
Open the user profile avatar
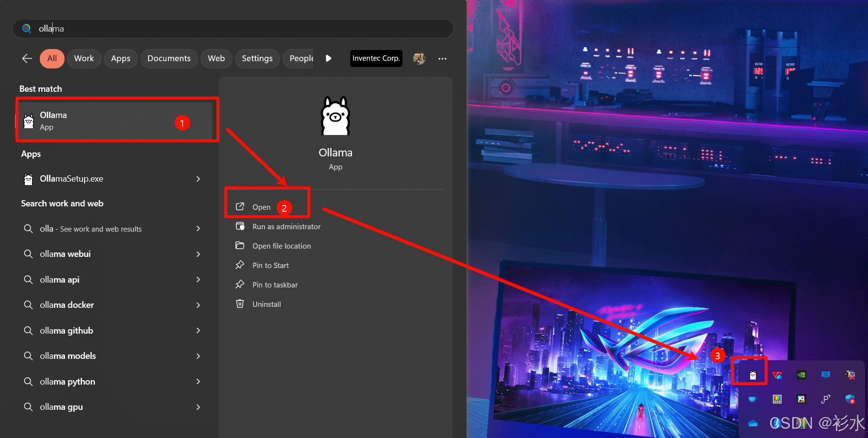419,58
